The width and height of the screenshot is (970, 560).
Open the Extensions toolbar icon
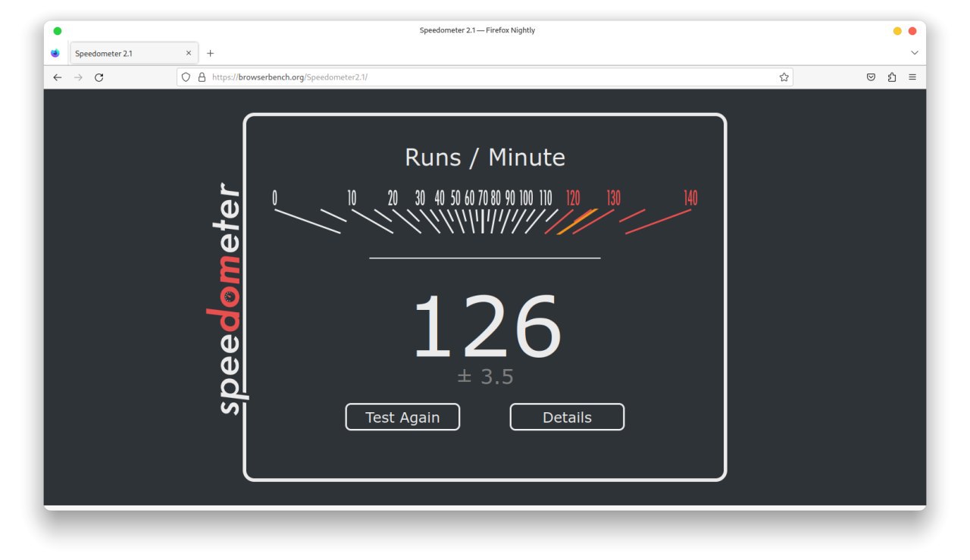click(892, 77)
